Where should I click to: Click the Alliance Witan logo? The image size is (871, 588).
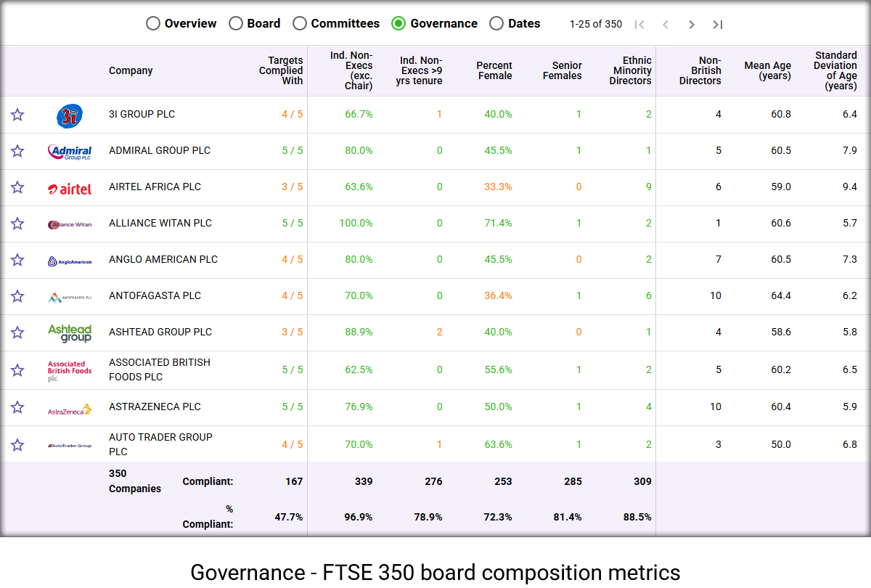[70, 224]
